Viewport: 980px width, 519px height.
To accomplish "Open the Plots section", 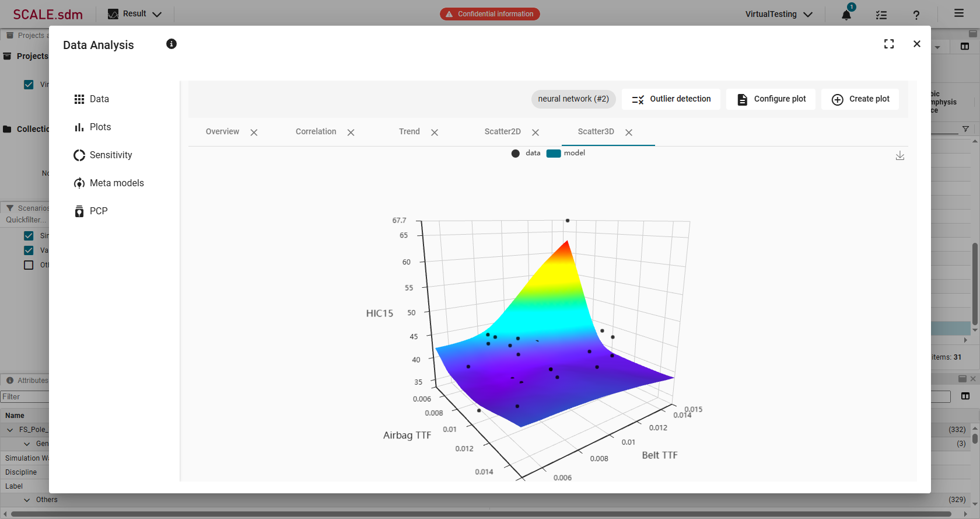I will click(x=93, y=127).
